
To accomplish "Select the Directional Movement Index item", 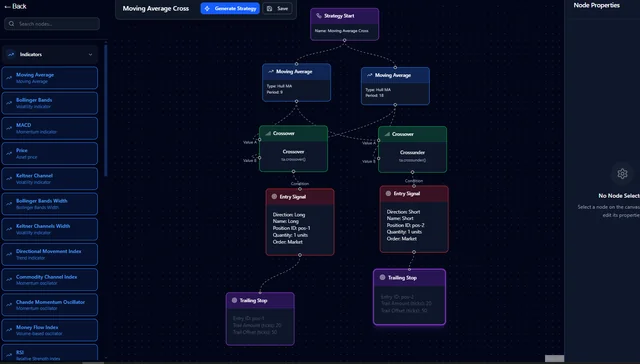I will (50, 254).
